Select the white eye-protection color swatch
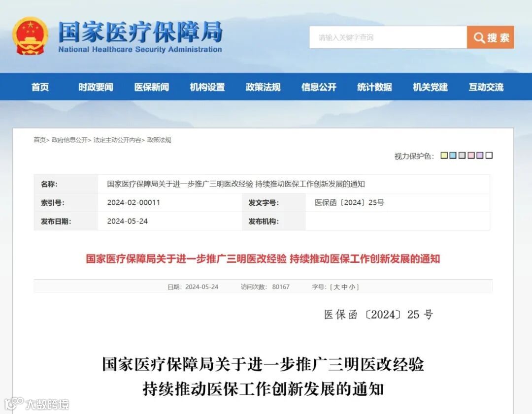This screenshot has width=532, height=414. 489,155
